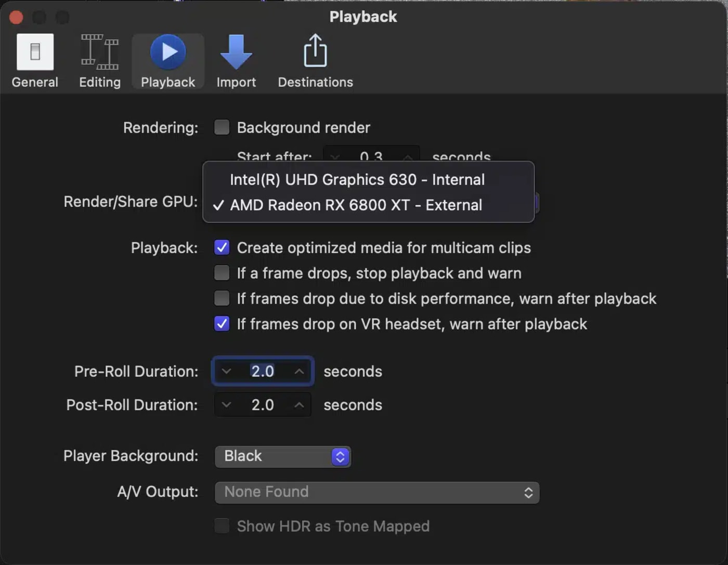Toggle Show HDR as Tone Mapped checkbox
Image resolution: width=728 pixels, height=565 pixels.
(x=222, y=526)
